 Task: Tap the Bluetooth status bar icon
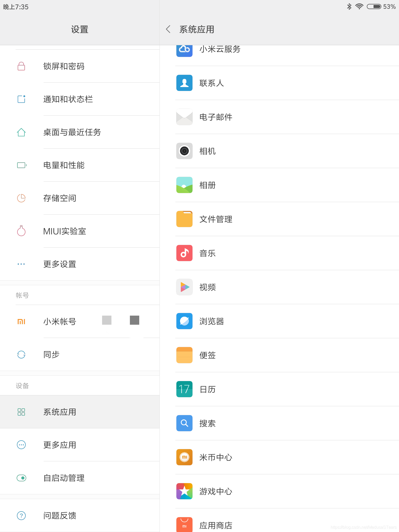[x=349, y=6]
